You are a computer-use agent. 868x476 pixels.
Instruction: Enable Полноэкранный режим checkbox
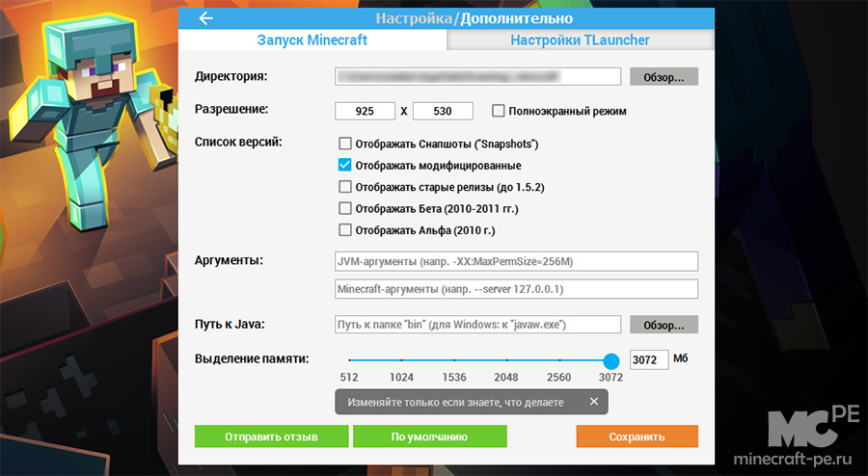(x=499, y=111)
